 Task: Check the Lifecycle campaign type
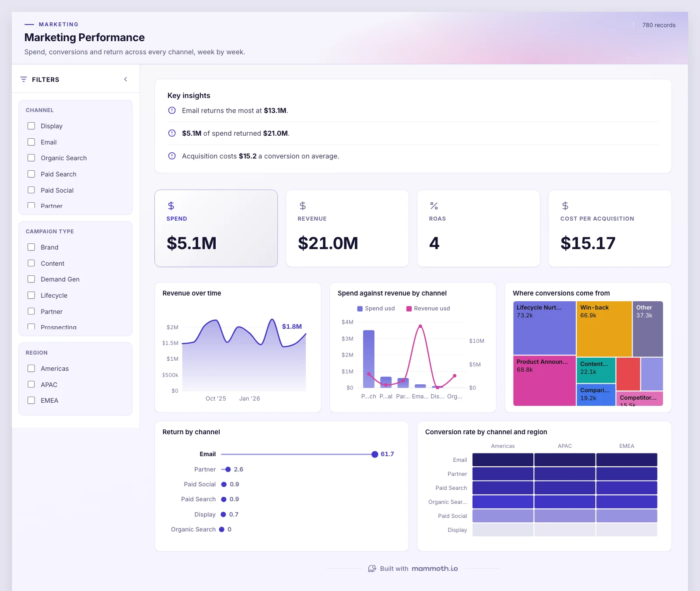(31, 295)
